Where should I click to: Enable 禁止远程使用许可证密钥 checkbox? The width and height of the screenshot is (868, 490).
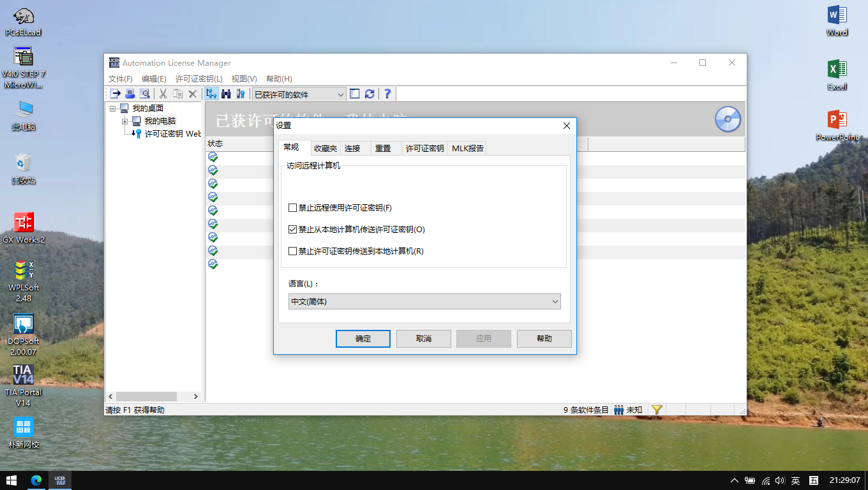pyautogui.click(x=293, y=208)
